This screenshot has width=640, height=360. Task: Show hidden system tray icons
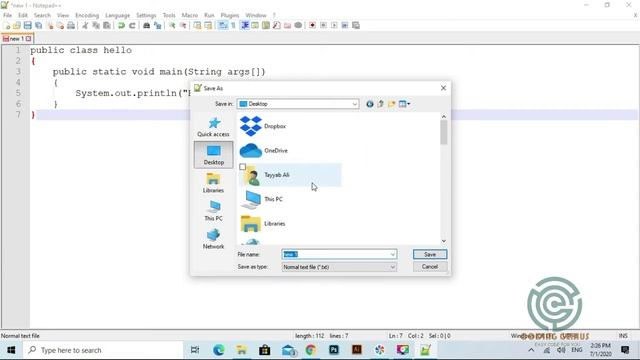click(531, 350)
